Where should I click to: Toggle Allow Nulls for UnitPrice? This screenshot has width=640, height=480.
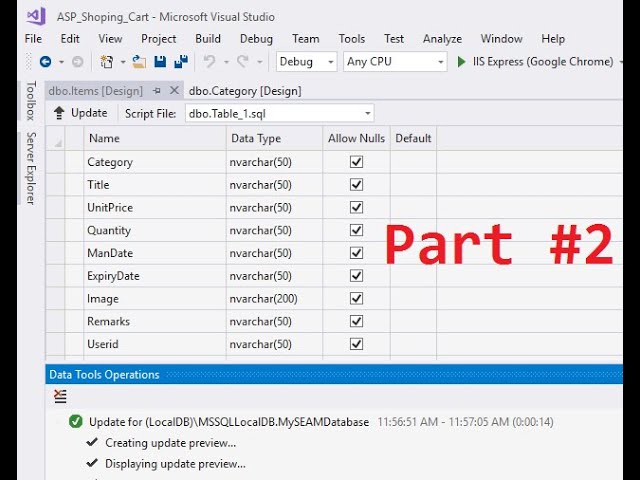356,207
